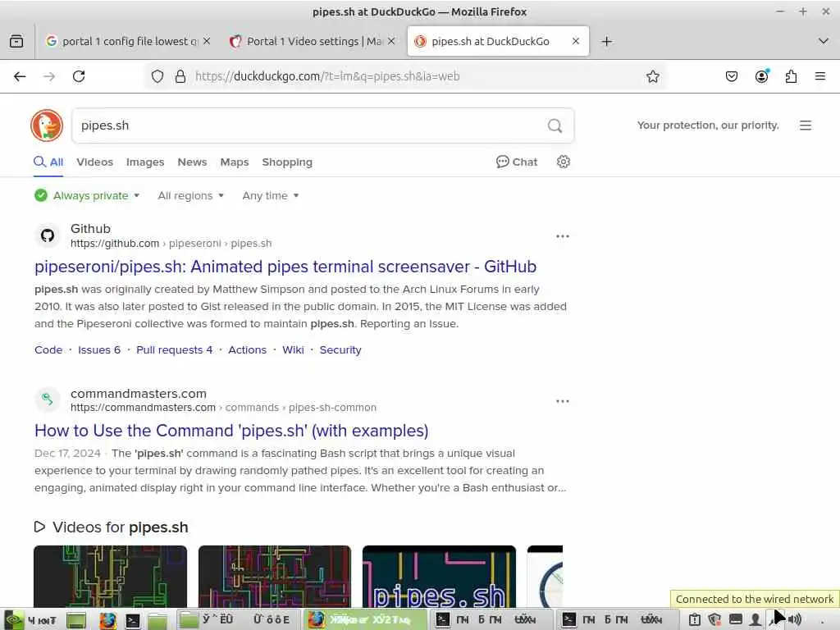Open the Actions sublink
840x630 pixels.
point(248,349)
